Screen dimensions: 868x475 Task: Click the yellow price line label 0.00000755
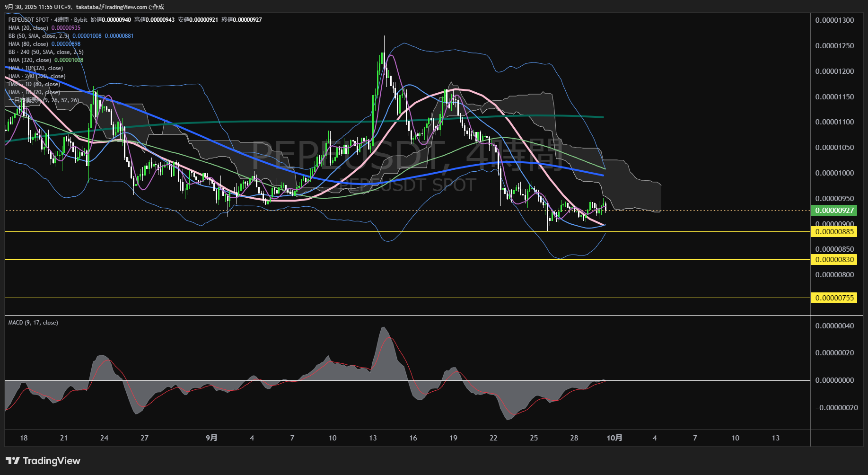pyautogui.click(x=834, y=298)
